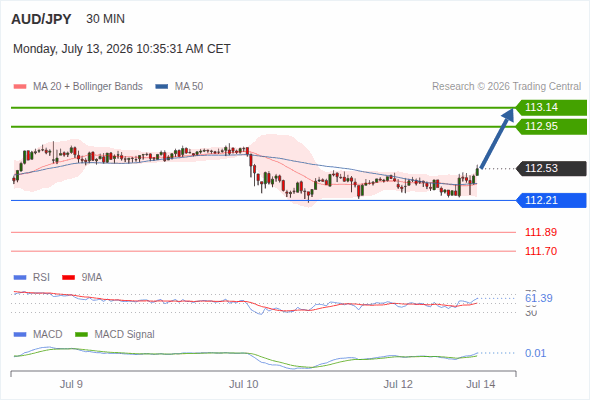Click the MA 50 legend label
The image size is (590, 400).
point(189,87)
